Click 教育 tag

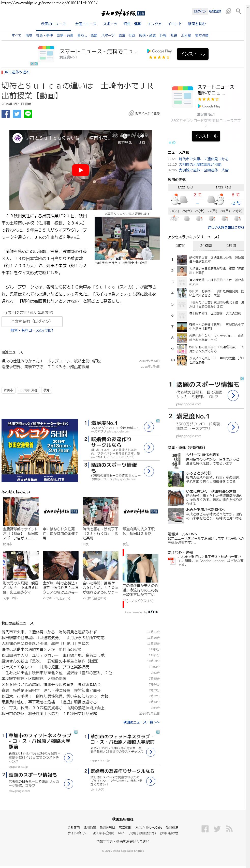point(47,390)
